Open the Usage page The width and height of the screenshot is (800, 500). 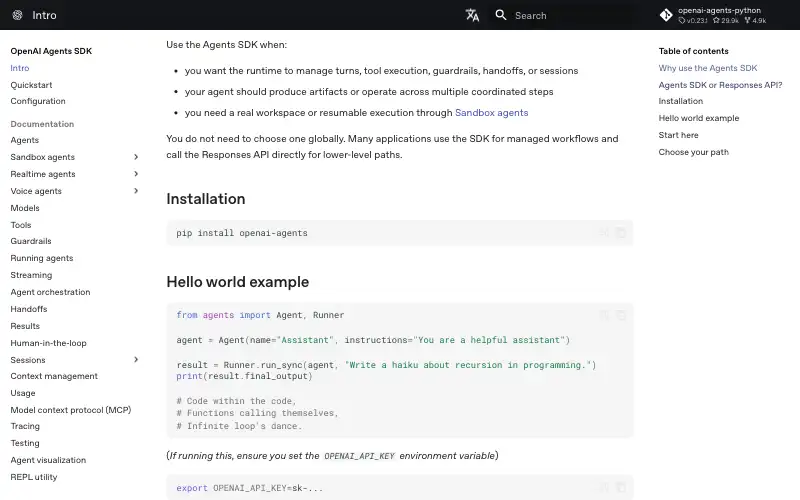point(23,393)
